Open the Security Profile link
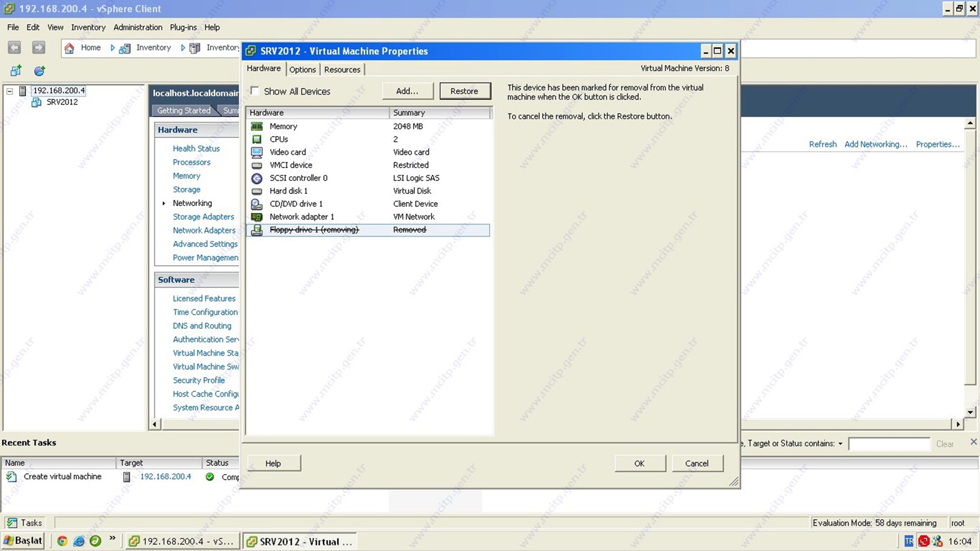 [x=199, y=381]
